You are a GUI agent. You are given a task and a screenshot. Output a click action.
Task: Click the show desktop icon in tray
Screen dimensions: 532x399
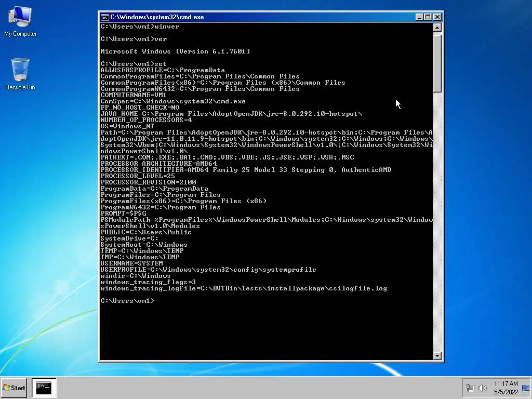[526, 388]
